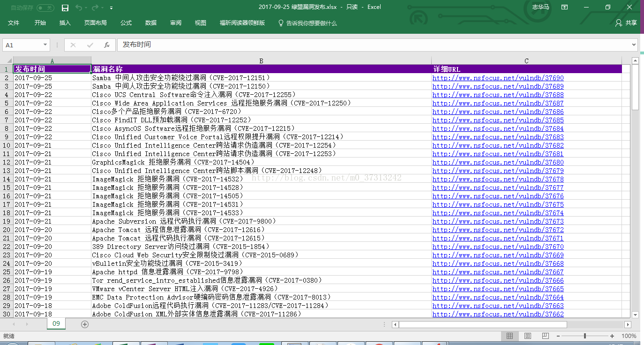Click horizontal scrollbar right arrow
Viewport: 644px width, 345px height.
tap(628, 324)
